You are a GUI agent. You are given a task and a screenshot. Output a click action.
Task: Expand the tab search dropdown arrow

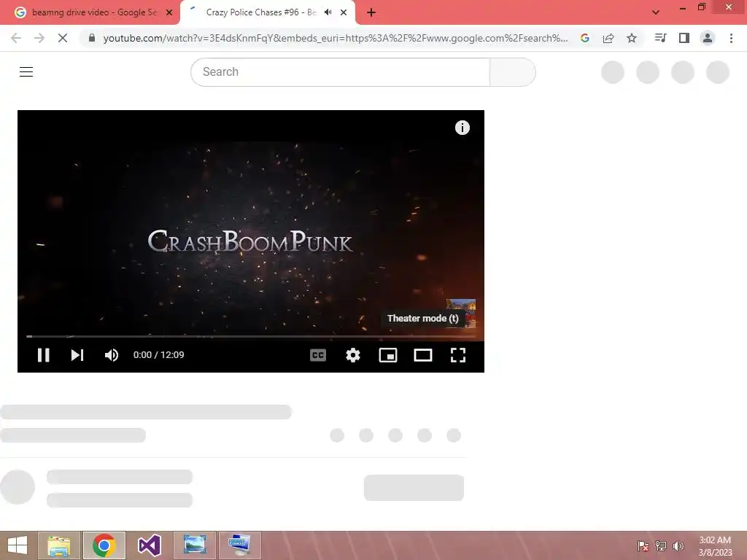656,12
